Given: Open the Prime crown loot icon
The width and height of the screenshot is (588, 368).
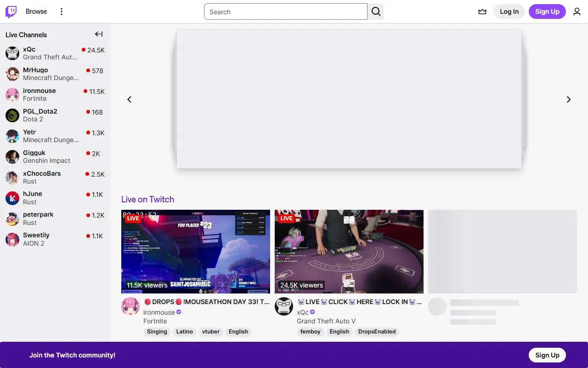Looking at the screenshot, I should point(482,11).
